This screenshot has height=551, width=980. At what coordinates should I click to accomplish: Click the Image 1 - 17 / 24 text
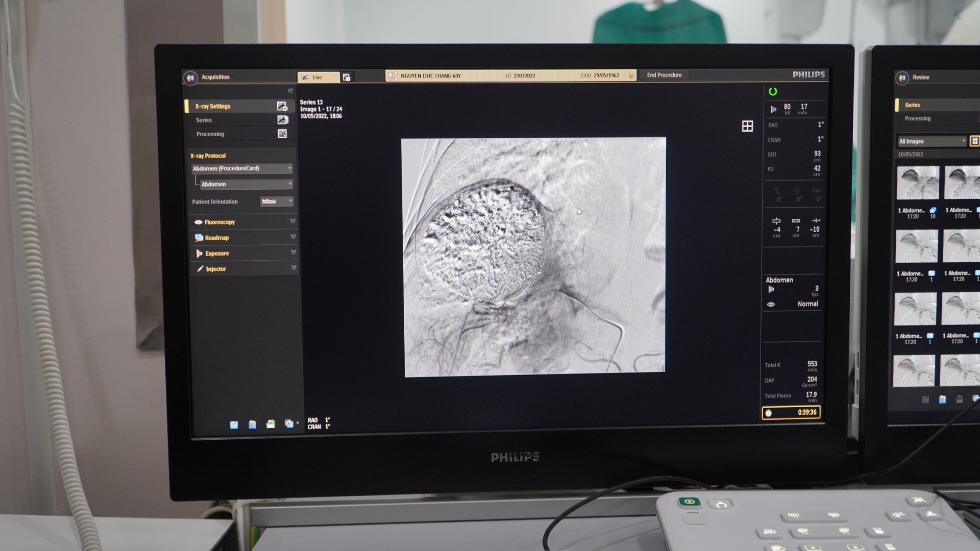pyautogui.click(x=321, y=109)
